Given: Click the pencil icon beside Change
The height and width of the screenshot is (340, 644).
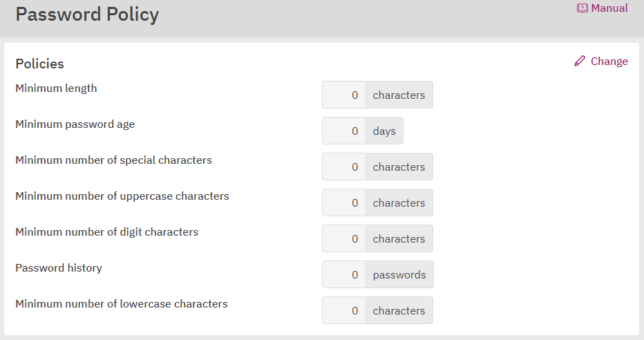Looking at the screenshot, I should click(x=580, y=62).
